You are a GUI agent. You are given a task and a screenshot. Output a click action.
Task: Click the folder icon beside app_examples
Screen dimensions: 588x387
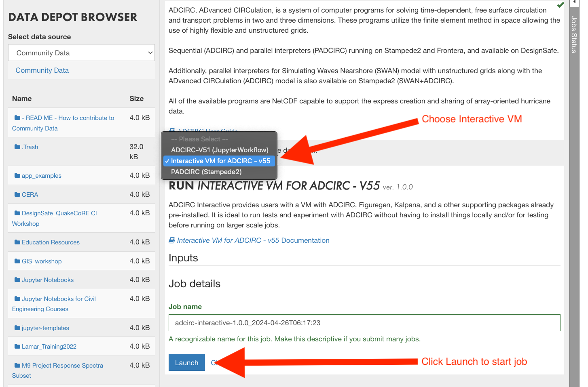[x=17, y=176]
